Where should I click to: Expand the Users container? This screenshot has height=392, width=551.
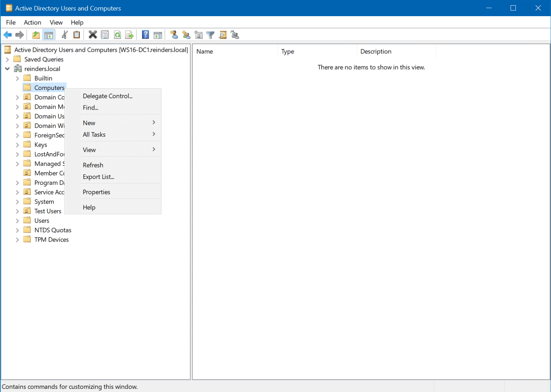click(x=17, y=221)
